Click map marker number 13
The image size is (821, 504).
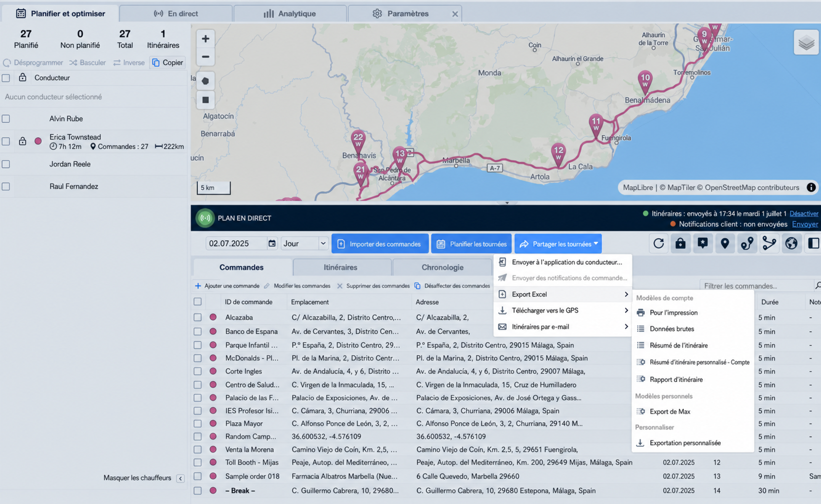(x=400, y=157)
